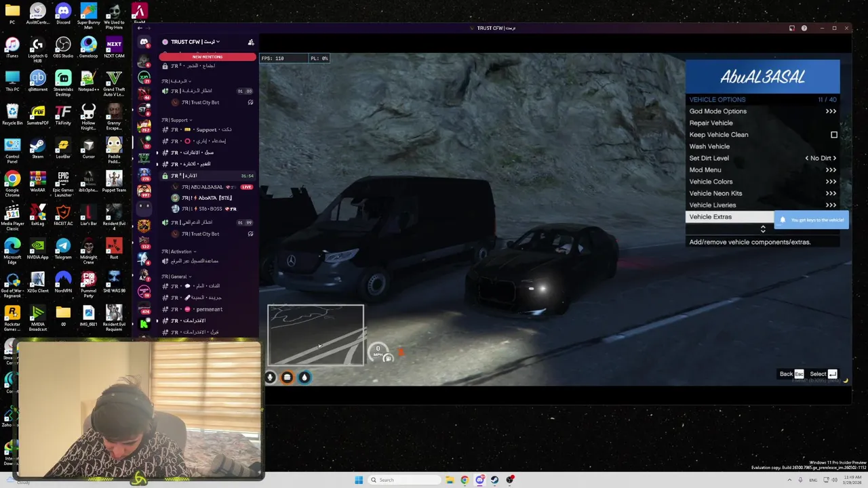This screenshot has width=868, height=488.
Task: Expand TRUST CFW server dropdown
Action: (x=195, y=42)
